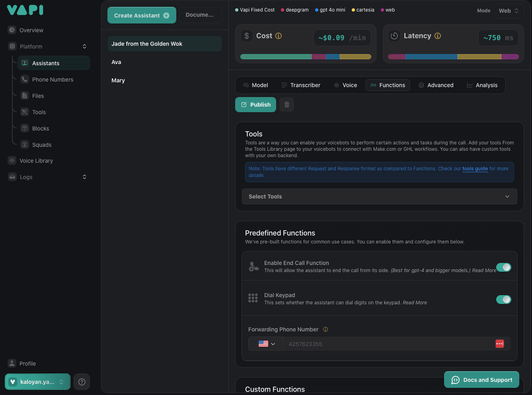Expand the Select Tools dropdown

pos(379,197)
